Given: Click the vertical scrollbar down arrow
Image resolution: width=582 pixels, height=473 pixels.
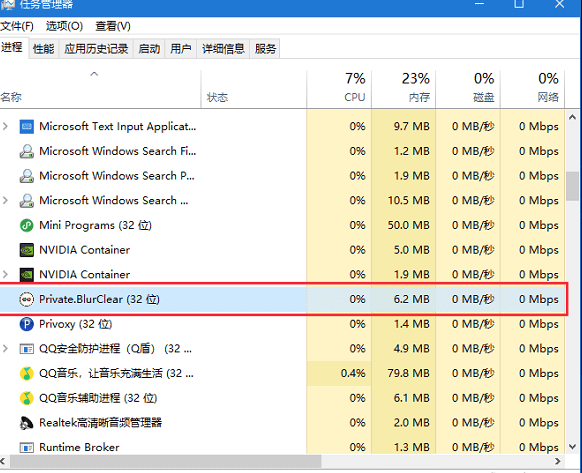Looking at the screenshot, I should (572, 446).
